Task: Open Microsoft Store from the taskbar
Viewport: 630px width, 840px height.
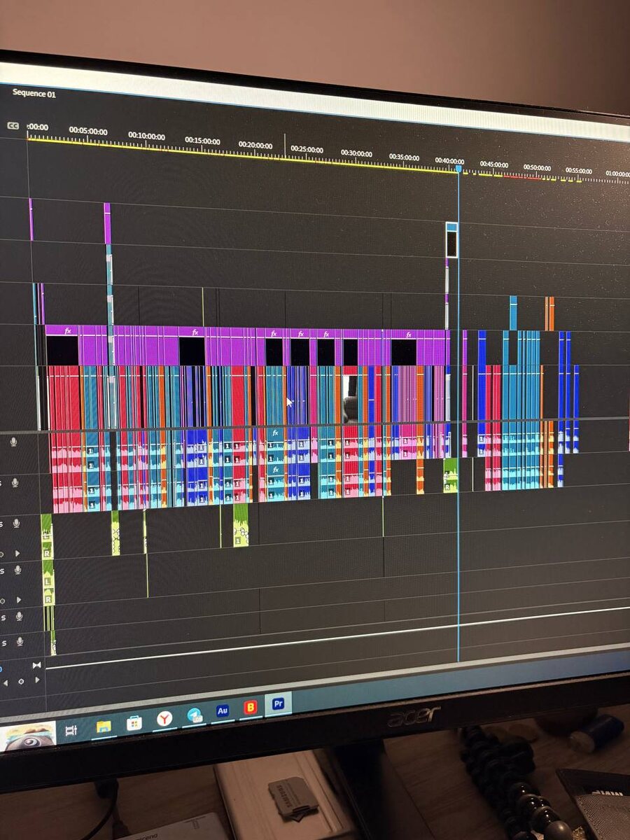Action: coord(134,723)
